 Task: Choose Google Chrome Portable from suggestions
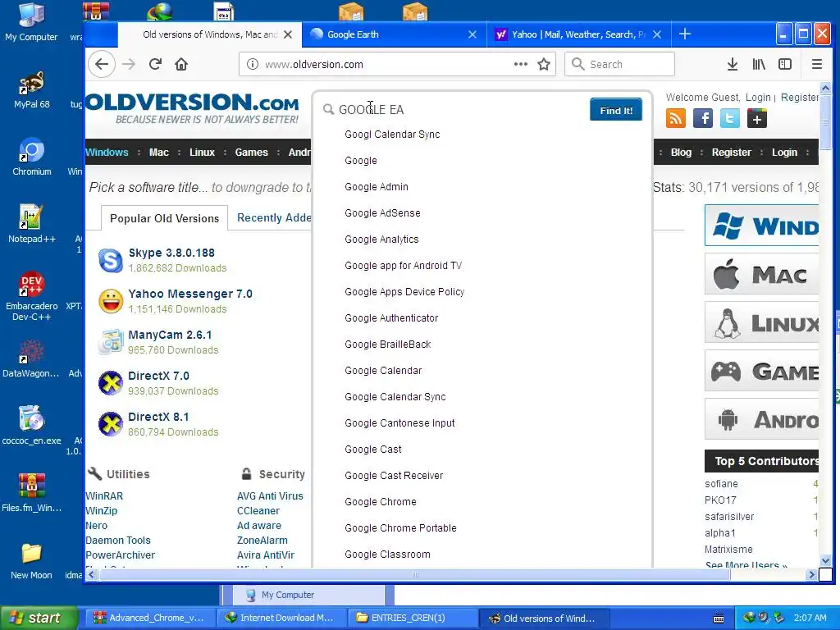(400, 528)
